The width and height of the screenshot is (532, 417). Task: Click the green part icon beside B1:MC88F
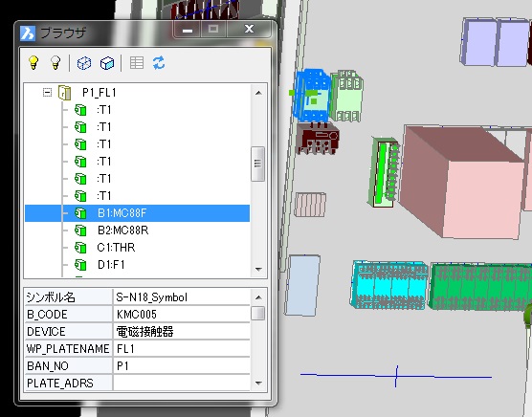[x=80, y=213]
